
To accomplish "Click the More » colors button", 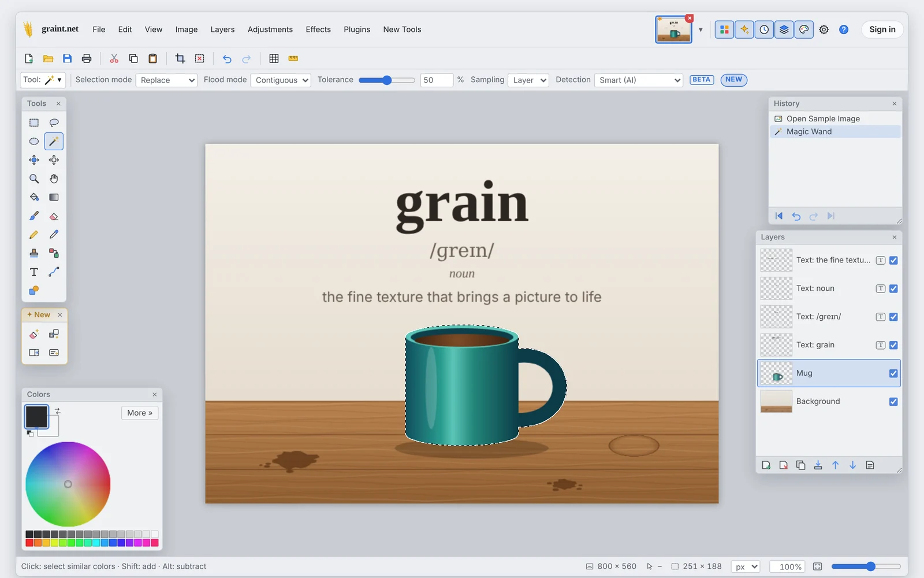I will (x=140, y=413).
